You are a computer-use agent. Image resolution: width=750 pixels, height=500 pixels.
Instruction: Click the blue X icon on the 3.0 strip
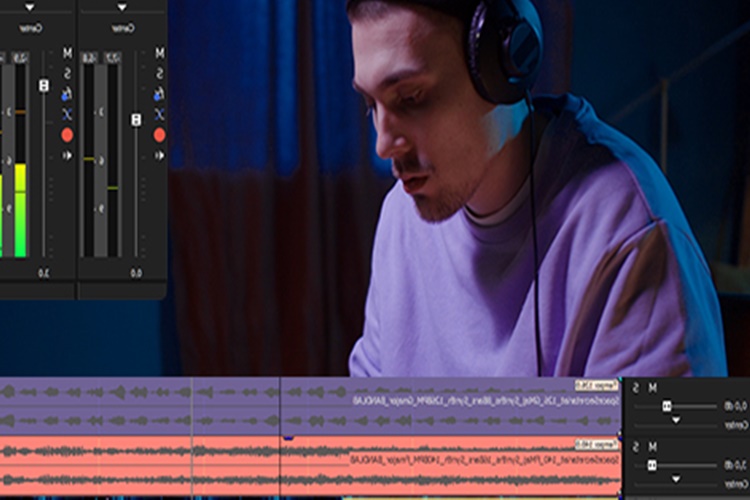[x=67, y=114]
